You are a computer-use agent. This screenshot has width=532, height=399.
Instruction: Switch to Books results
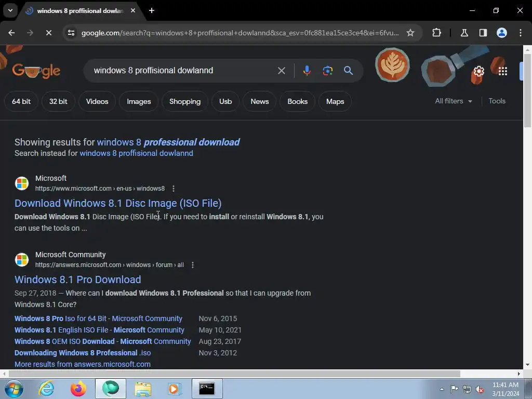click(298, 101)
